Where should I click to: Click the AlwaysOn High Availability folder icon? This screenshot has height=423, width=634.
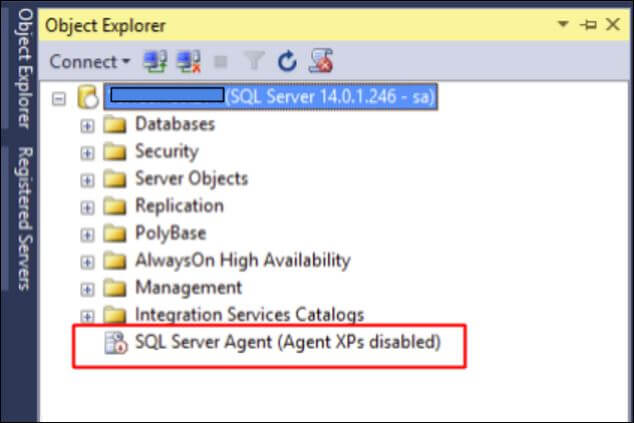click(115, 261)
